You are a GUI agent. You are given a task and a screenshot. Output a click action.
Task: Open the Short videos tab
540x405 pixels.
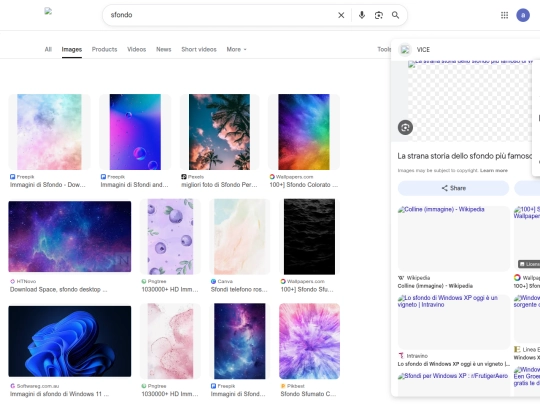(x=199, y=50)
